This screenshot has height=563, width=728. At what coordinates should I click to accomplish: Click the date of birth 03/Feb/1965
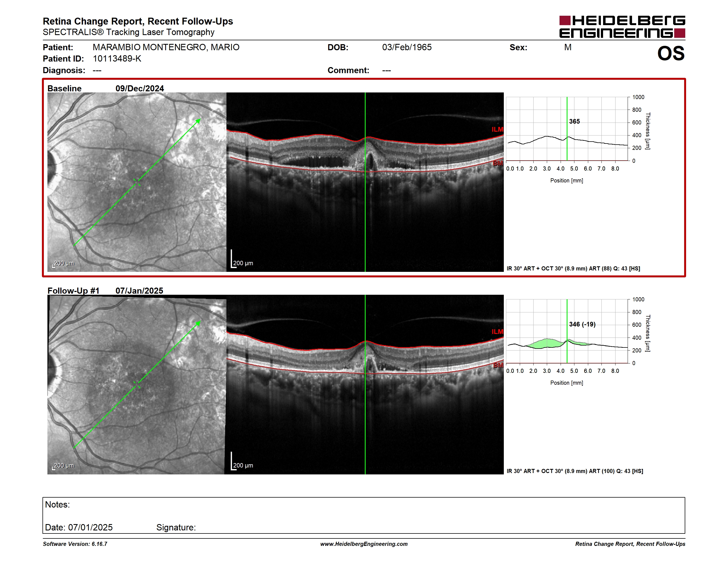pos(407,47)
